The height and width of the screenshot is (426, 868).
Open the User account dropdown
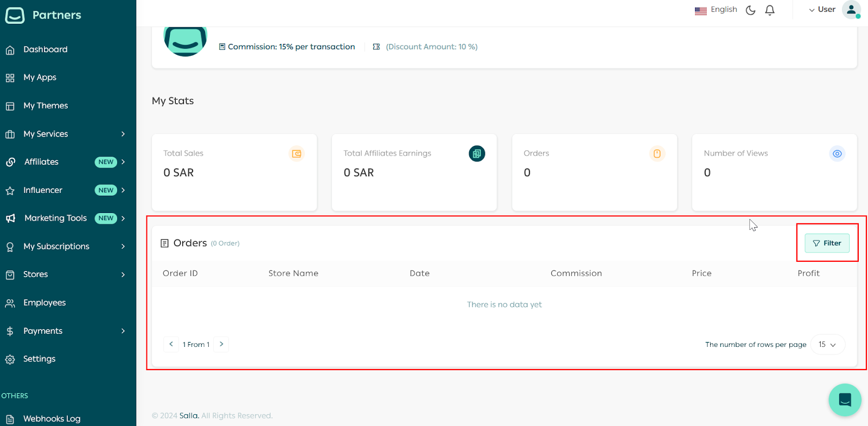(822, 10)
